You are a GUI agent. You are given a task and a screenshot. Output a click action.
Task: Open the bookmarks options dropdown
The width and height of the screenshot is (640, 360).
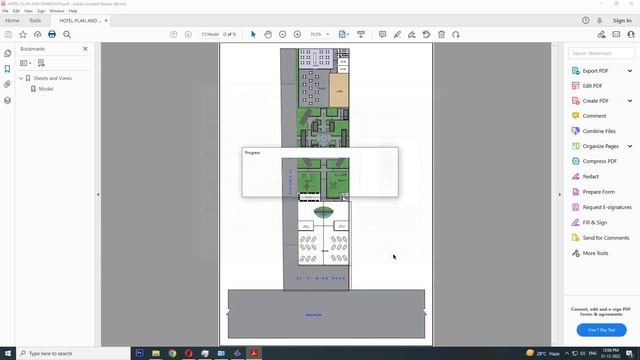tap(26, 63)
